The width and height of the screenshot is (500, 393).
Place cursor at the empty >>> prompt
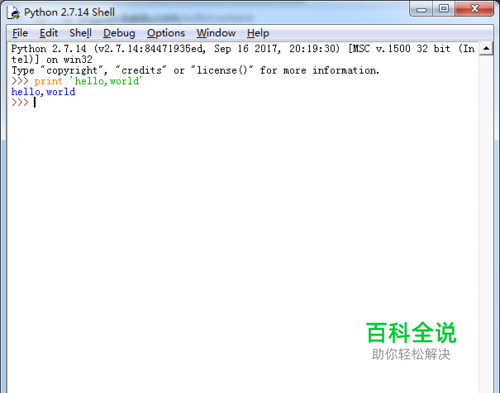tap(35, 102)
